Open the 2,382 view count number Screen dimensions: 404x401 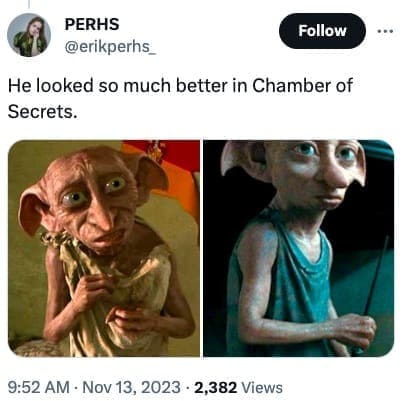click(215, 387)
